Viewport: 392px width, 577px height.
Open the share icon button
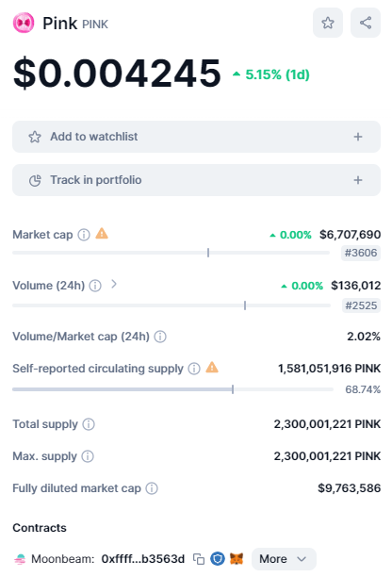pyautogui.click(x=366, y=23)
